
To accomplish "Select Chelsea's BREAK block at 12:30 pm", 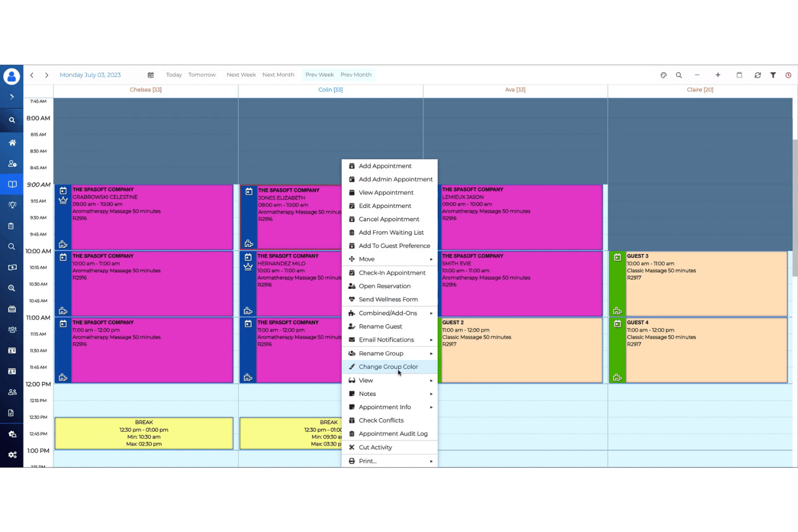I will click(144, 433).
